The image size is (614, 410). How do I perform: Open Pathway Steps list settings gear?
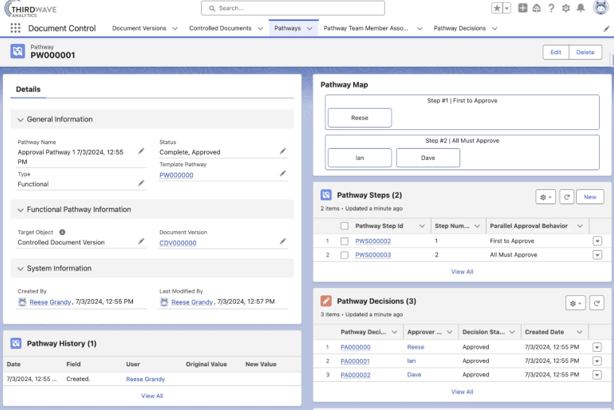click(x=545, y=197)
